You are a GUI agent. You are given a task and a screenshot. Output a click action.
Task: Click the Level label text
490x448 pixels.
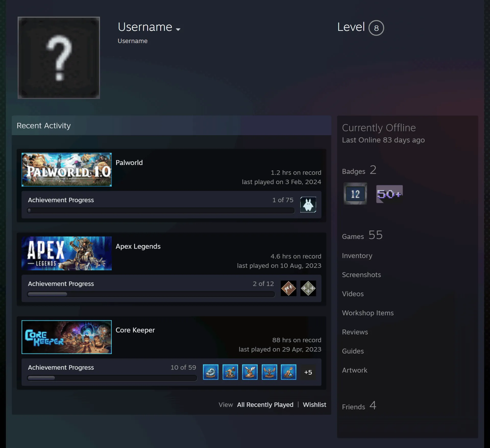tap(351, 27)
